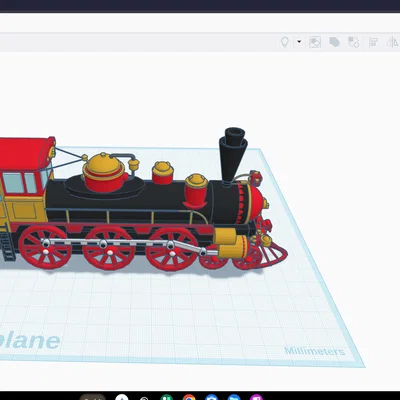Screen dimensions: 400x400
Task: Select the Notes pin tool
Action: (x=284, y=42)
